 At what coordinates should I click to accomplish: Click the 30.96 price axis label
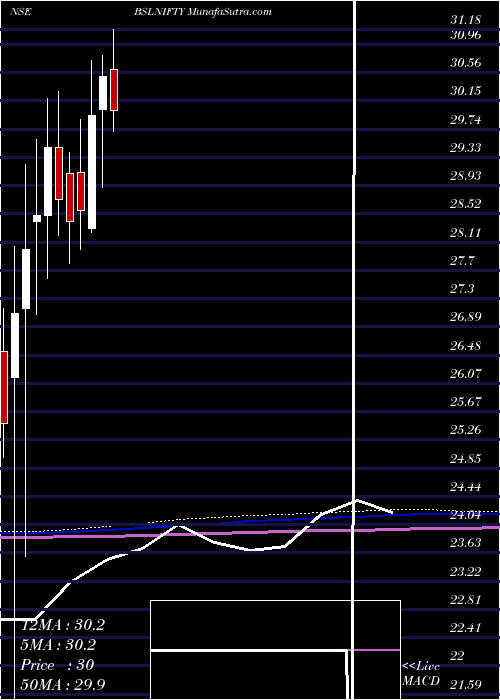[x=466, y=34]
